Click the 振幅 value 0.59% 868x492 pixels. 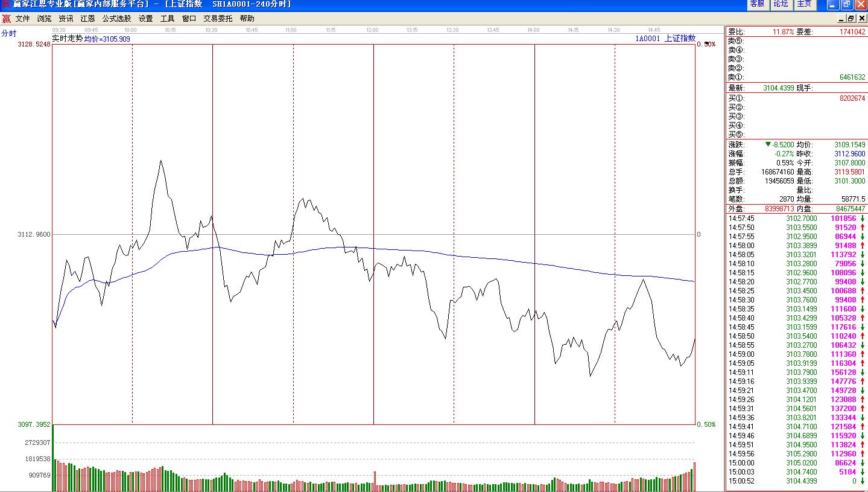[x=785, y=163]
